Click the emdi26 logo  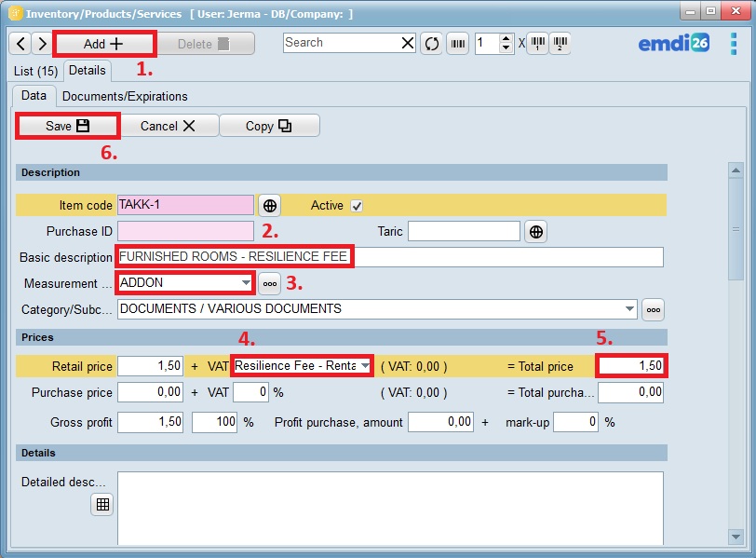[x=673, y=44]
